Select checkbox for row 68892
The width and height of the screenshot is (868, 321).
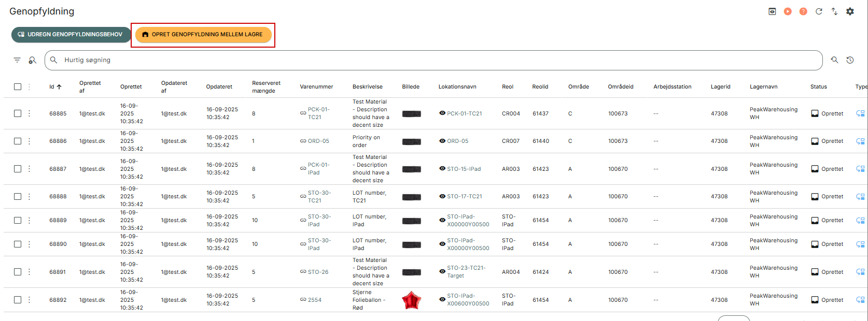click(x=18, y=300)
